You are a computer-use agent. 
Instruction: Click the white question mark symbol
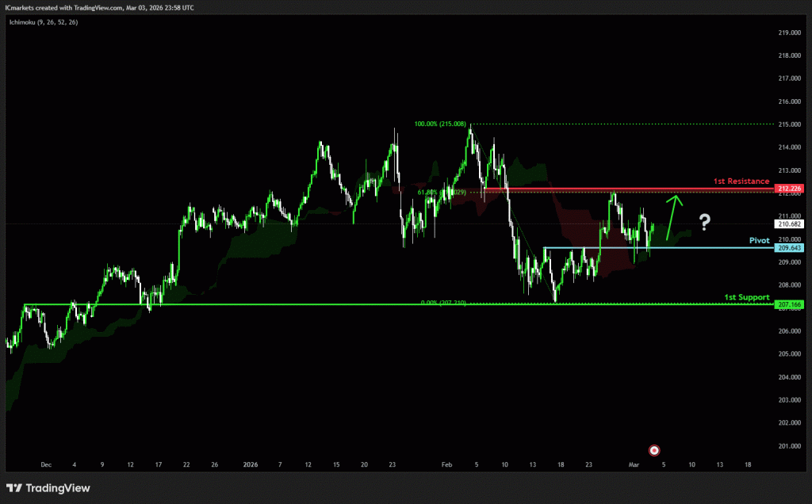703,221
